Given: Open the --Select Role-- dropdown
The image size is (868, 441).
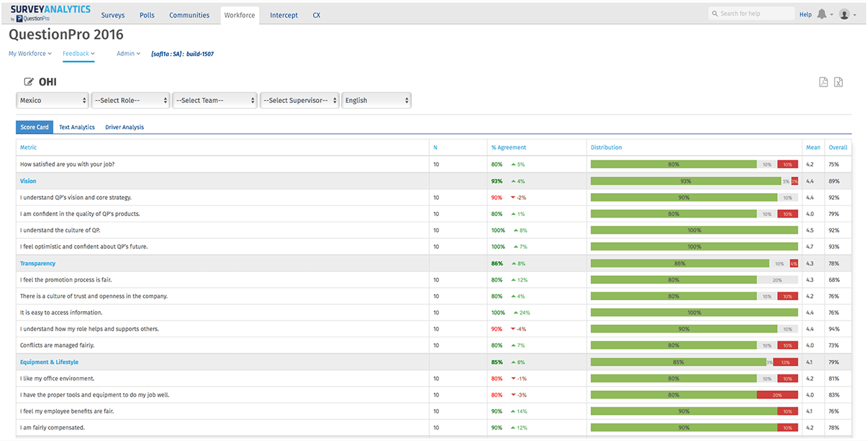Looking at the screenshot, I should [130, 100].
